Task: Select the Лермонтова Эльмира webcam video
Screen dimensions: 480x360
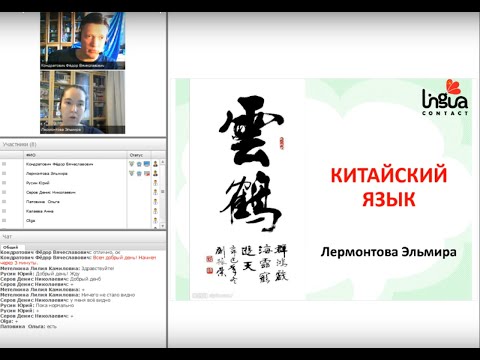Action: pos(83,102)
